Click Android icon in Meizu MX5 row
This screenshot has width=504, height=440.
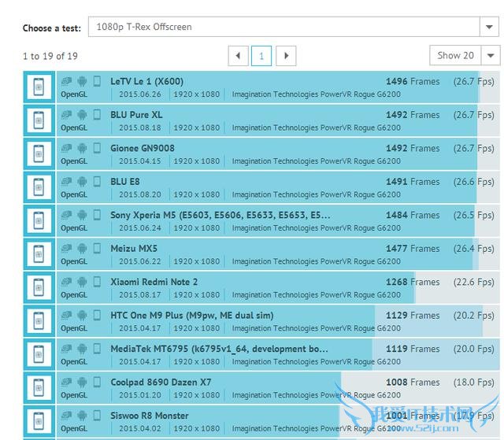tap(82, 248)
